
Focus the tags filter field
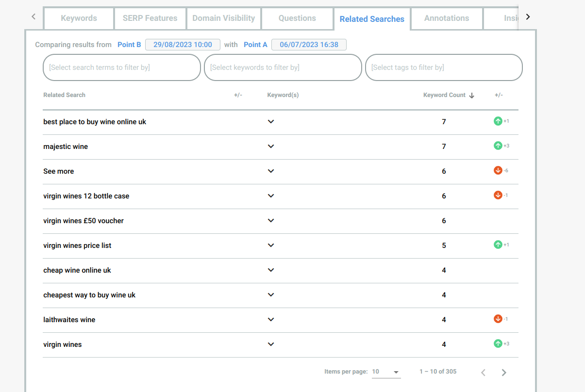[x=444, y=67]
